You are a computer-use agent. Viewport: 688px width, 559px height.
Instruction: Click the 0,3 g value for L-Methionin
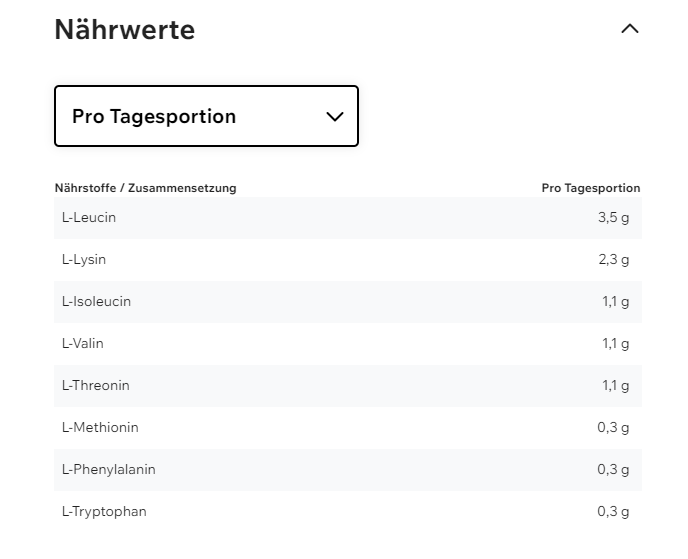(613, 427)
